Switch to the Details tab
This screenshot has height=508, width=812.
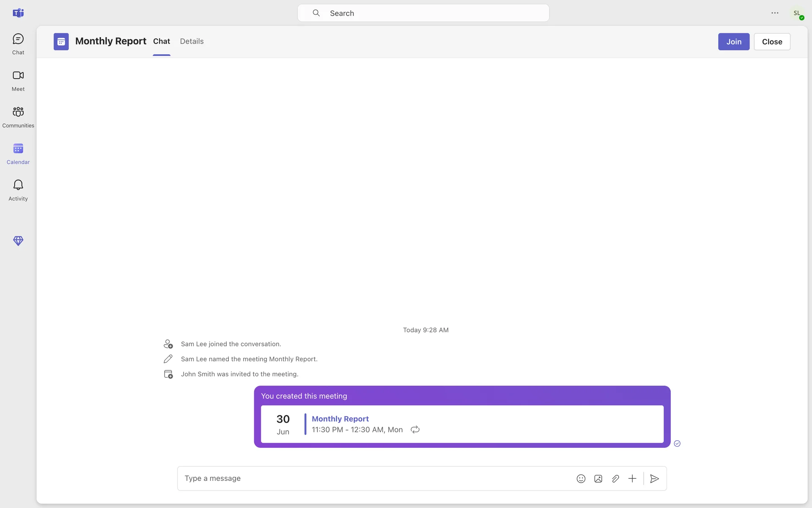[192, 41]
